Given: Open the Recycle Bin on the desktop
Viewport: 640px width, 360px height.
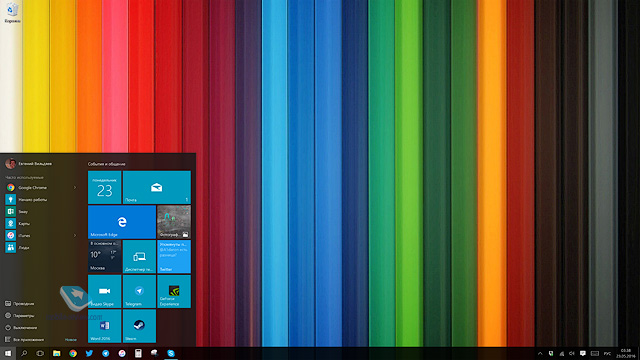Looking at the screenshot, I should (12, 12).
